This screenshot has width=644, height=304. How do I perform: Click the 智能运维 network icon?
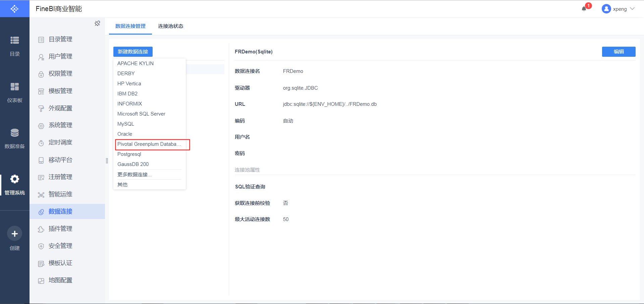[41, 195]
